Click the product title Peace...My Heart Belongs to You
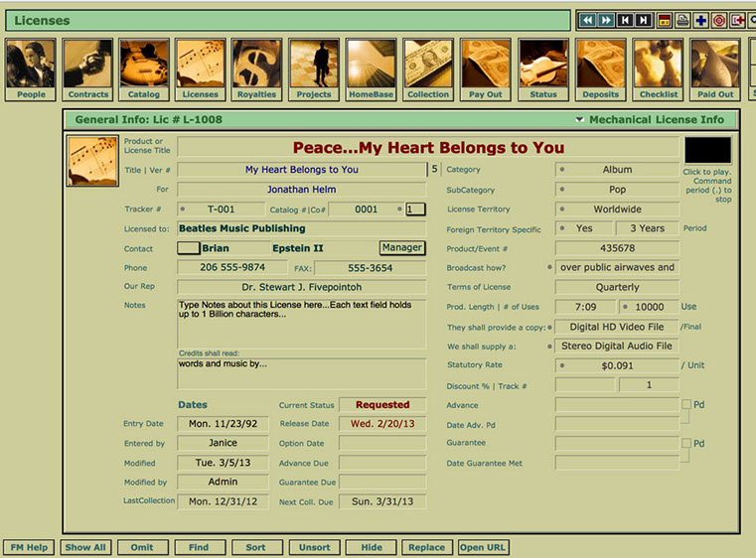The width and height of the screenshot is (756, 558). pyautogui.click(x=428, y=148)
